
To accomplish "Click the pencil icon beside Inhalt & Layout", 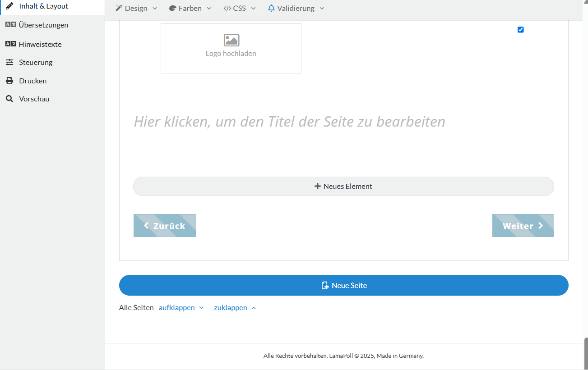I will click(x=9, y=6).
